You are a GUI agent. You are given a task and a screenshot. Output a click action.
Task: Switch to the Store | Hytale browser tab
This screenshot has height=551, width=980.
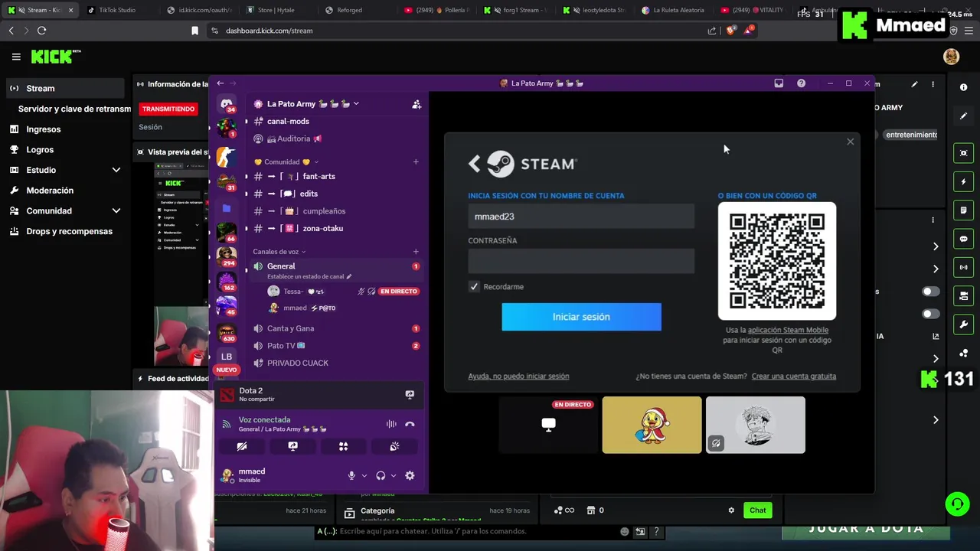tap(277, 10)
